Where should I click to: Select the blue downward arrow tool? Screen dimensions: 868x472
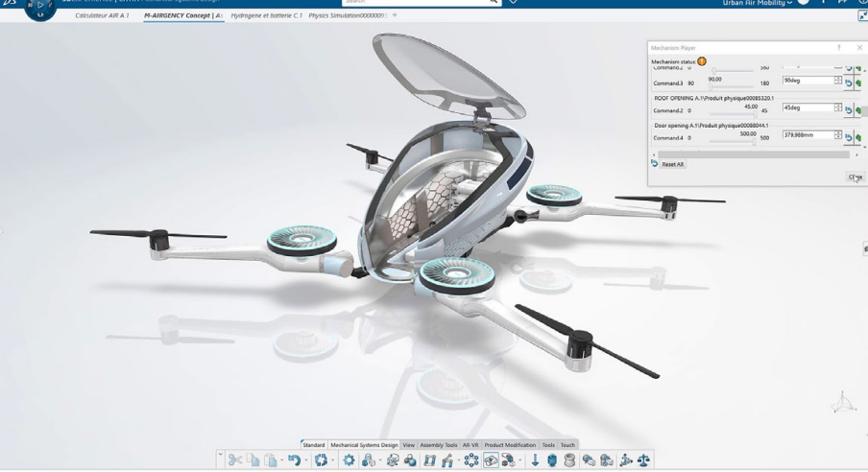coord(535,460)
